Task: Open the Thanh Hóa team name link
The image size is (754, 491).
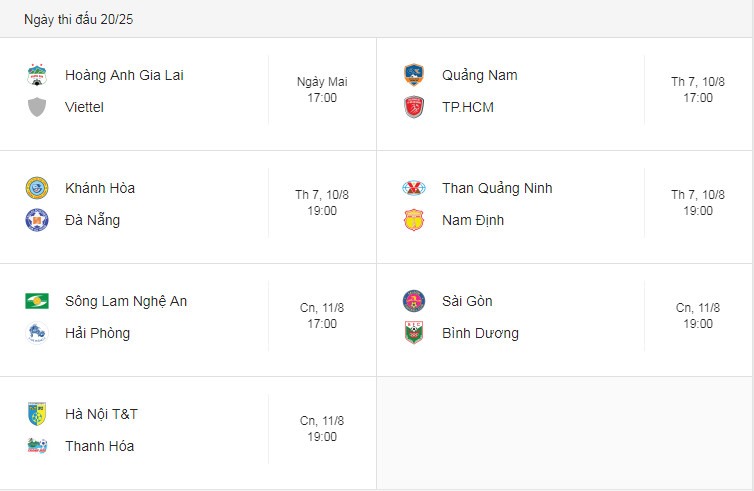Action: (100, 446)
